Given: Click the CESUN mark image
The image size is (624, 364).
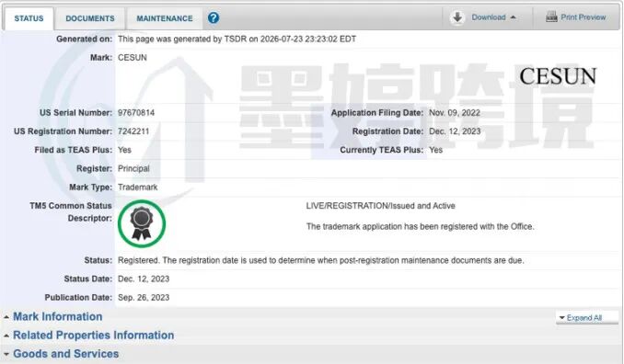Looking at the screenshot, I should pyautogui.click(x=558, y=76).
